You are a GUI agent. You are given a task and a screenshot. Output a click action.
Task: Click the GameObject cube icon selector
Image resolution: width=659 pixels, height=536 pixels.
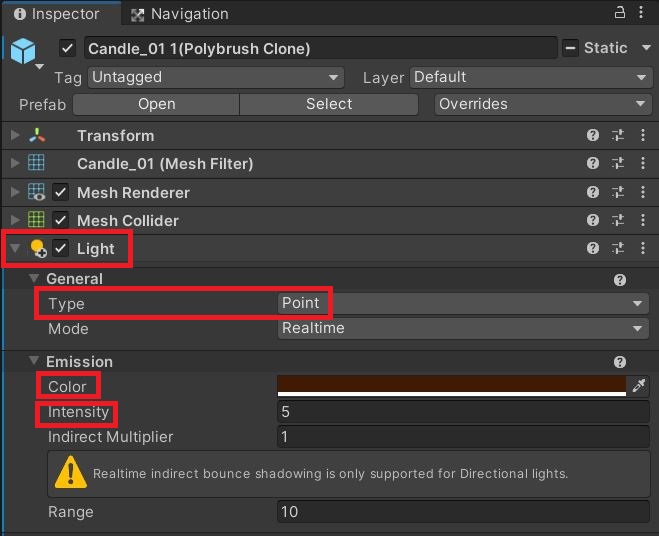[24, 53]
